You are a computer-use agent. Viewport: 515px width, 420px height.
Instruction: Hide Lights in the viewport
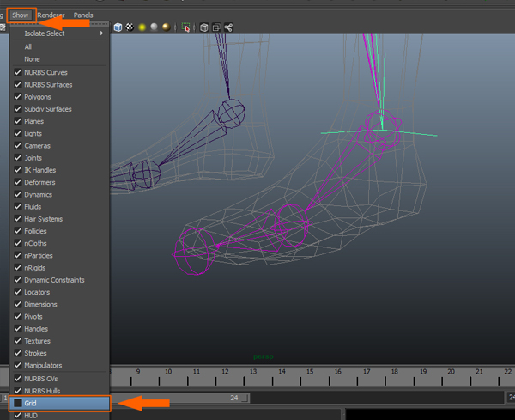pos(59,133)
